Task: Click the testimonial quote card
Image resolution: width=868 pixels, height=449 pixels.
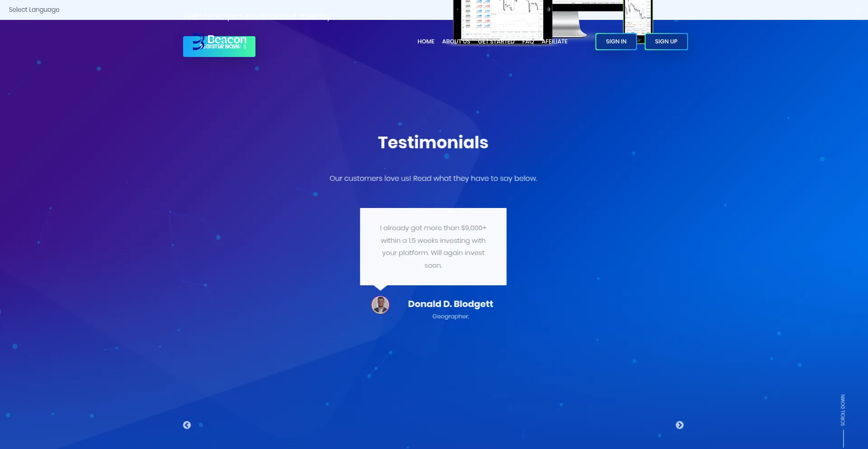Action: (x=433, y=246)
